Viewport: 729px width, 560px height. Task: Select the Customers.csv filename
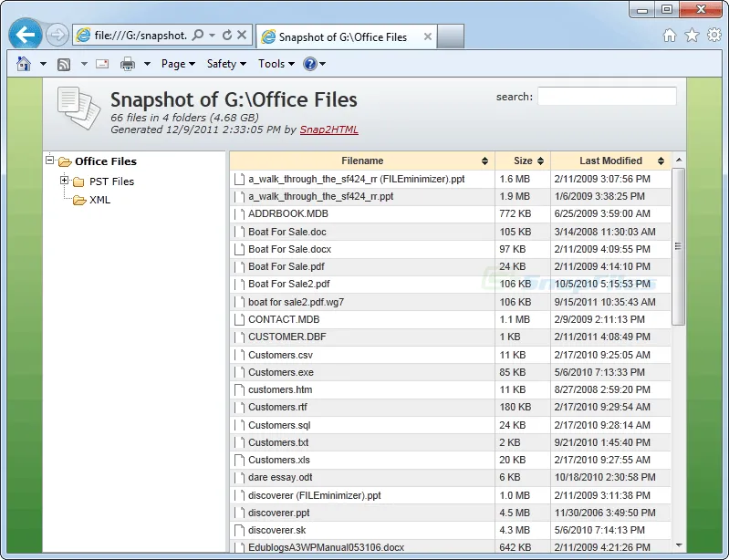click(280, 355)
